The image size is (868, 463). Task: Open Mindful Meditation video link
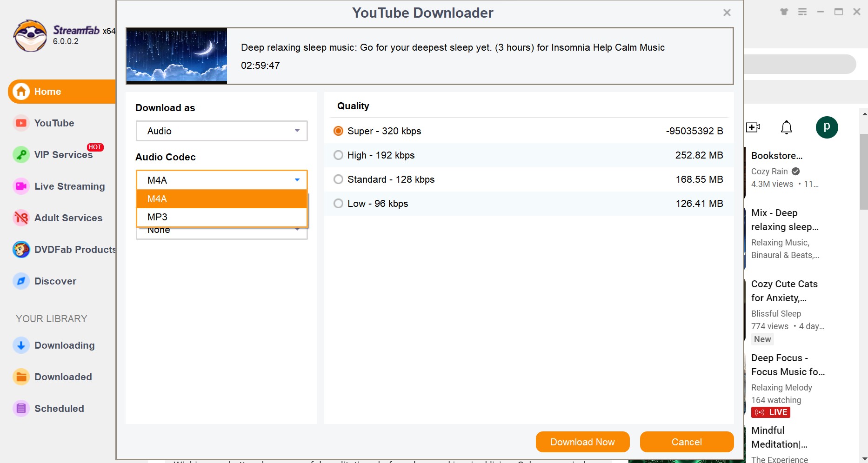pyautogui.click(x=779, y=437)
